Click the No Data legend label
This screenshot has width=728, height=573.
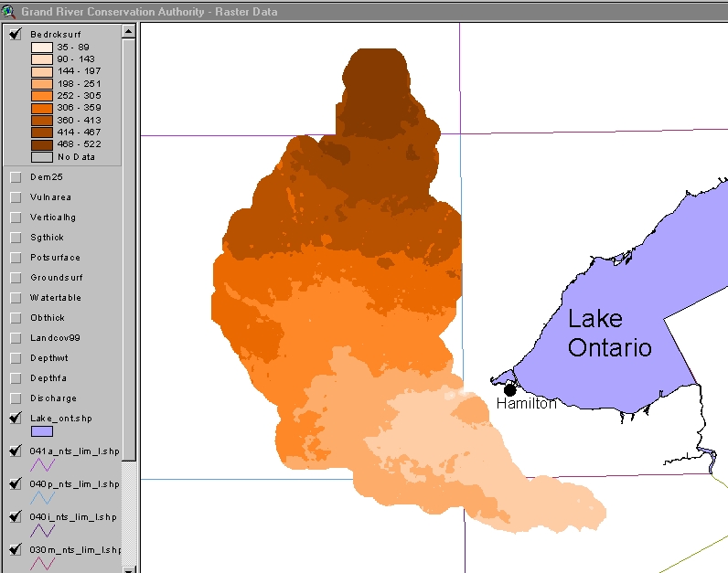point(76,157)
